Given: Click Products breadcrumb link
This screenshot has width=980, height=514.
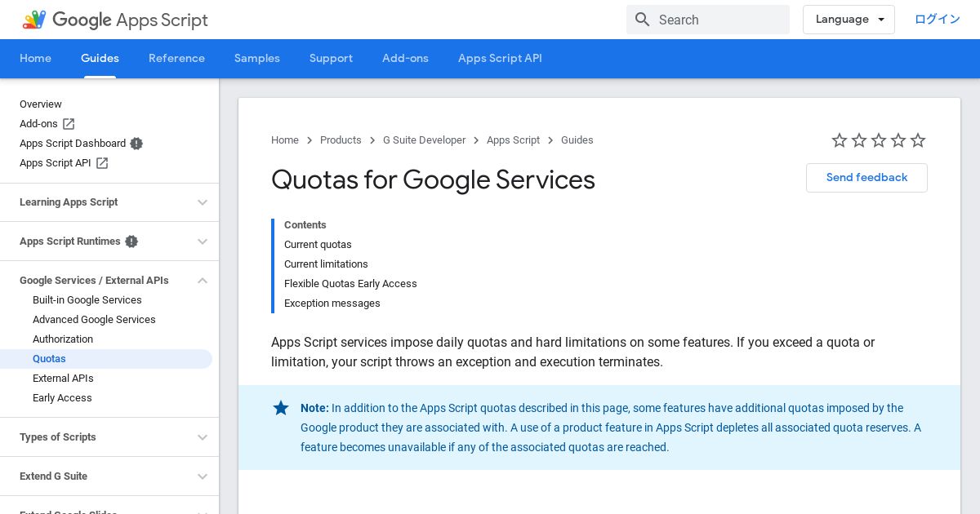Looking at the screenshot, I should coord(341,140).
